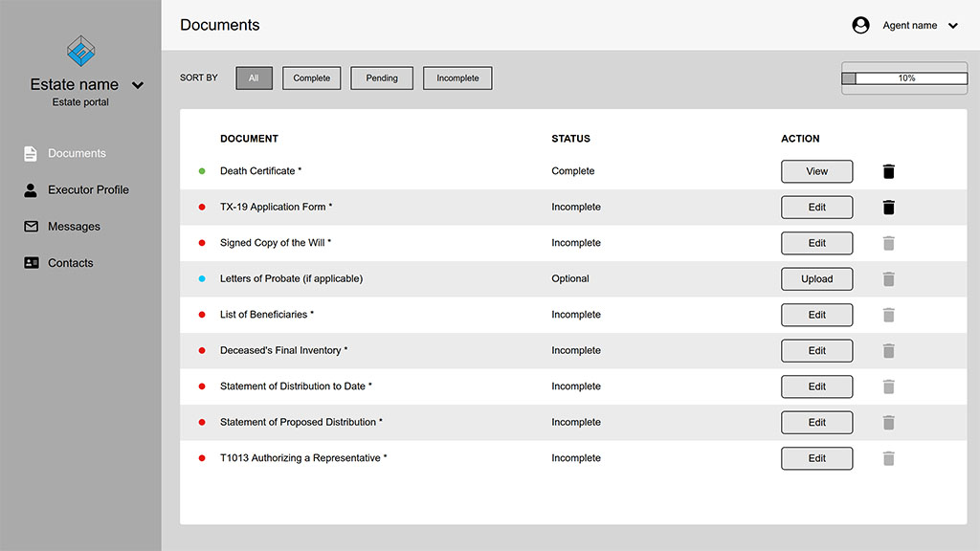Go to Executor Profile menu item
980x551 pixels.
tap(88, 190)
